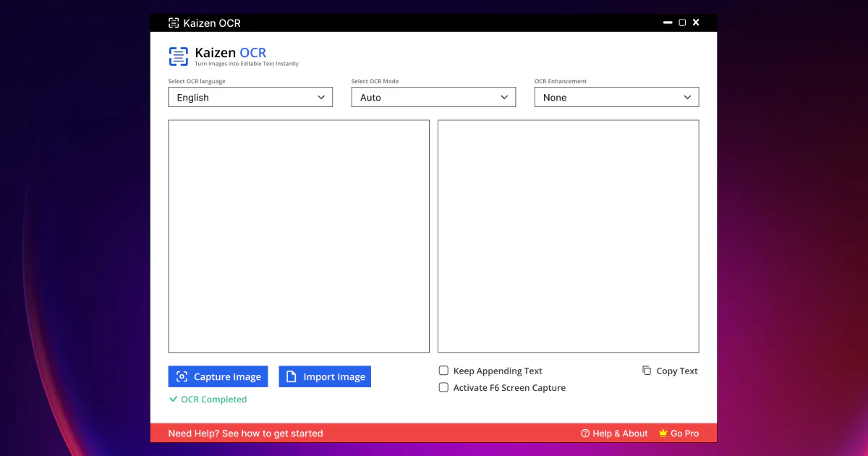This screenshot has height=456, width=868.
Task: Click the OCR Enhancement label
Action: click(x=561, y=81)
